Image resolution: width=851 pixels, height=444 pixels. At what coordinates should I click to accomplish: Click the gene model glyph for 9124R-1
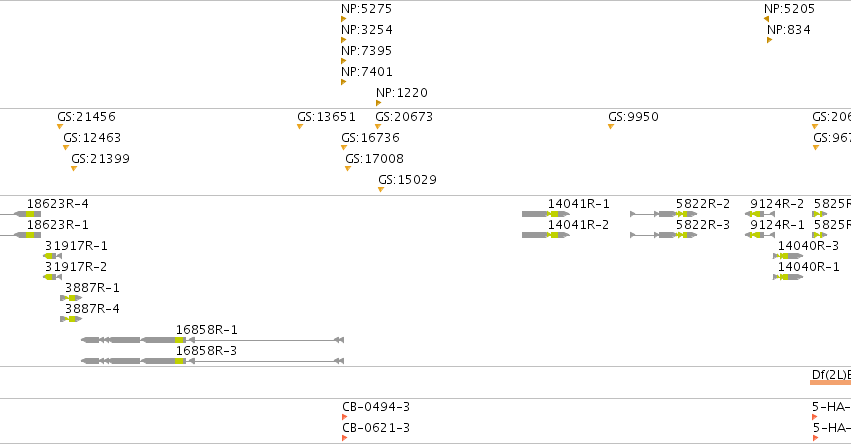[x=760, y=235]
